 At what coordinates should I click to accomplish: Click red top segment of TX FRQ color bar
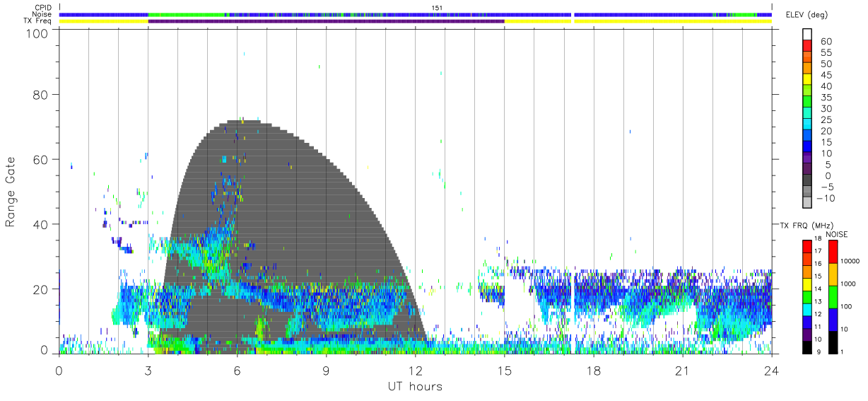tap(807, 246)
